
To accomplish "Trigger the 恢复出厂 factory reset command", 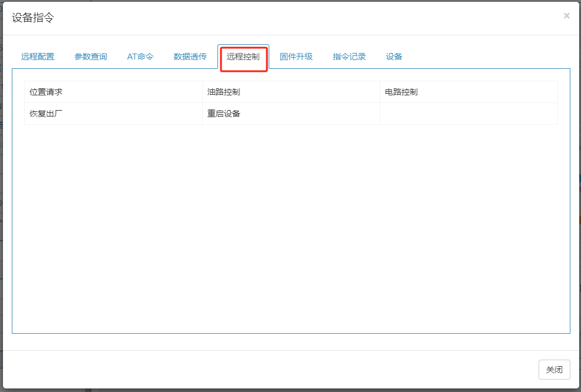I will click(x=46, y=114).
